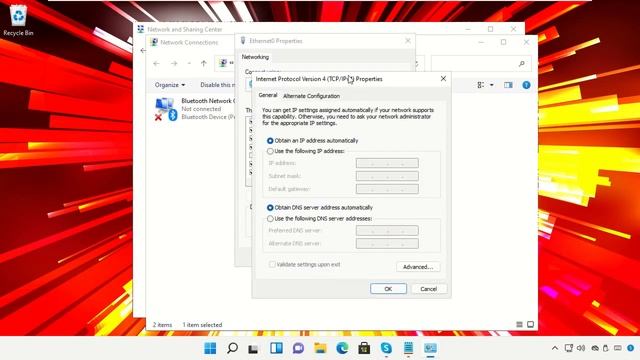This screenshot has height=360, width=640.
Task: Click the search magnifier icon in Network Connections
Action: (522, 64)
